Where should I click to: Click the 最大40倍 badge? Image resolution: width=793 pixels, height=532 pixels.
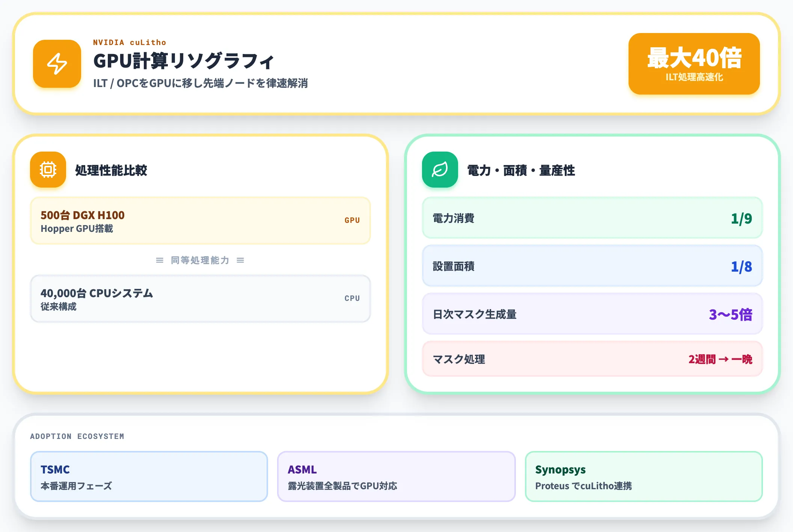[x=694, y=64]
